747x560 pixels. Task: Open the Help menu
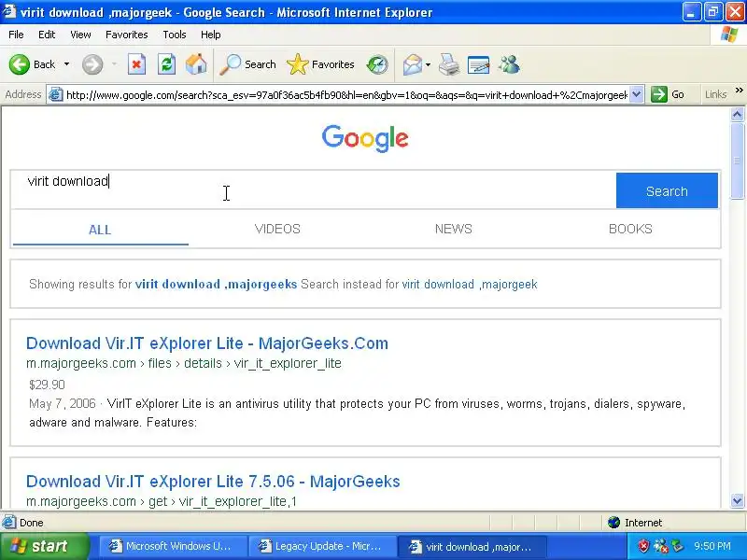211,35
